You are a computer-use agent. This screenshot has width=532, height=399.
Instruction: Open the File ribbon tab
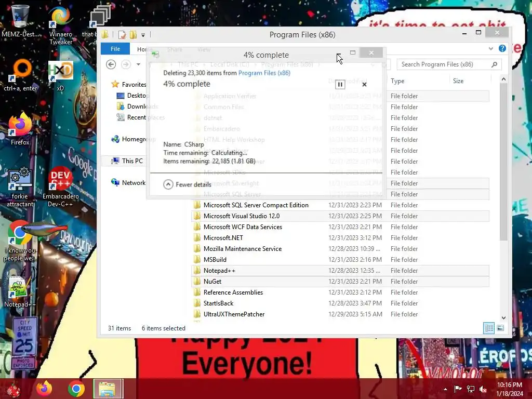[x=115, y=49]
